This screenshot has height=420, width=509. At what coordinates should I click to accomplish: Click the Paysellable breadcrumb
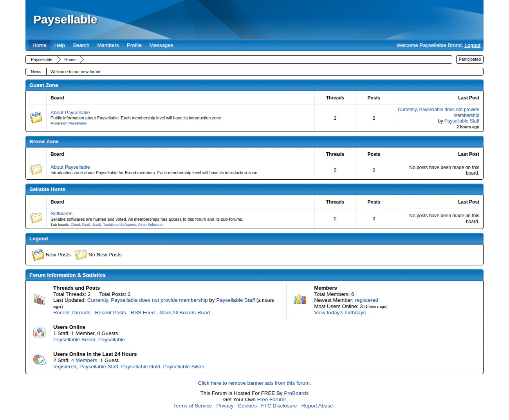[42, 59]
